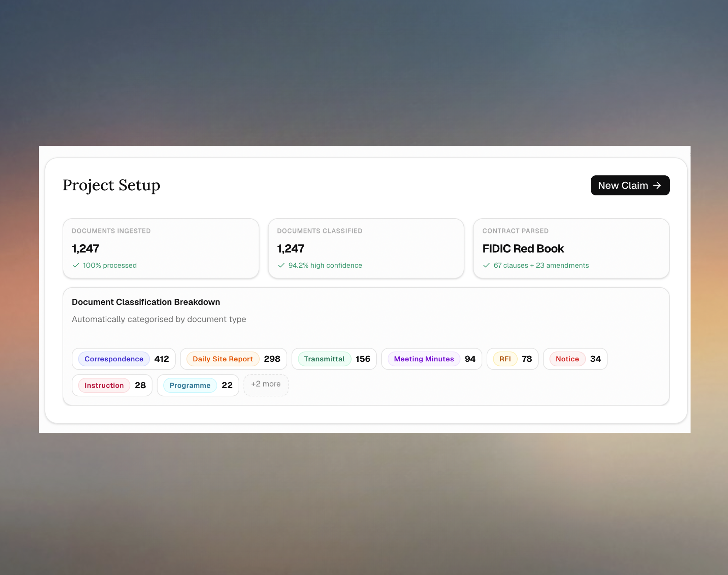Select the Correspondence category tag
Image resolution: width=728 pixels, height=575 pixels.
coord(114,359)
